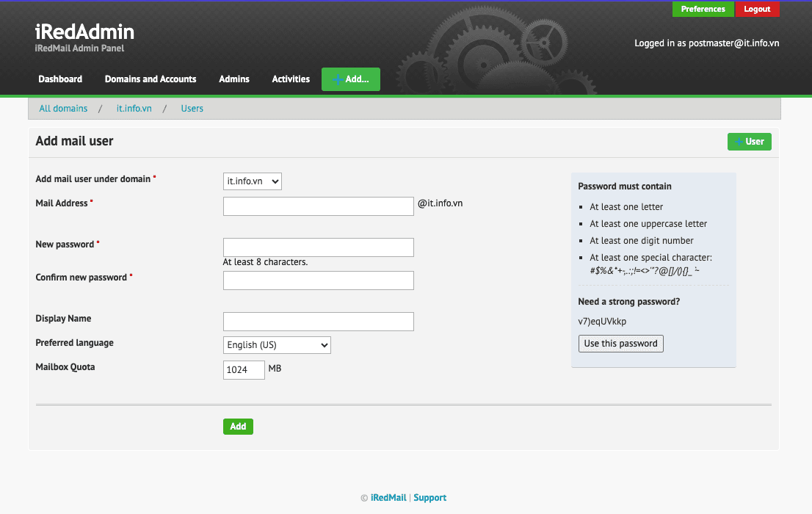The width and height of the screenshot is (812, 514).
Task: Click the green plus Add menu button
Action: click(x=351, y=79)
